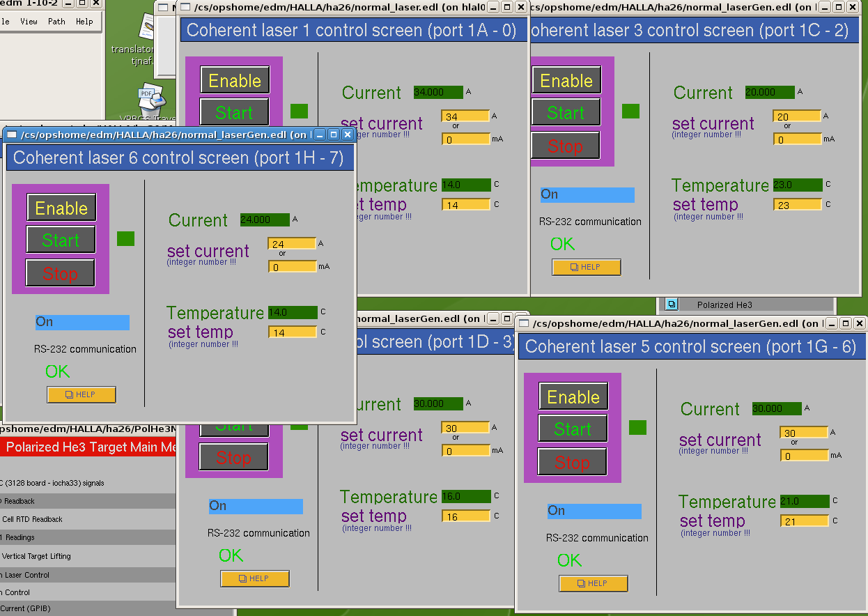
Task: Select the laser 3 set temp field showing 23
Action: [x=798, y=205]
